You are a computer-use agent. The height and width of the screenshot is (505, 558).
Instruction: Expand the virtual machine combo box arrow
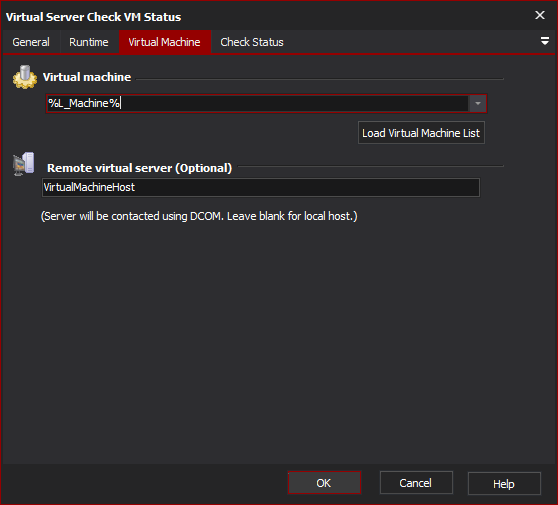point(478,104)
